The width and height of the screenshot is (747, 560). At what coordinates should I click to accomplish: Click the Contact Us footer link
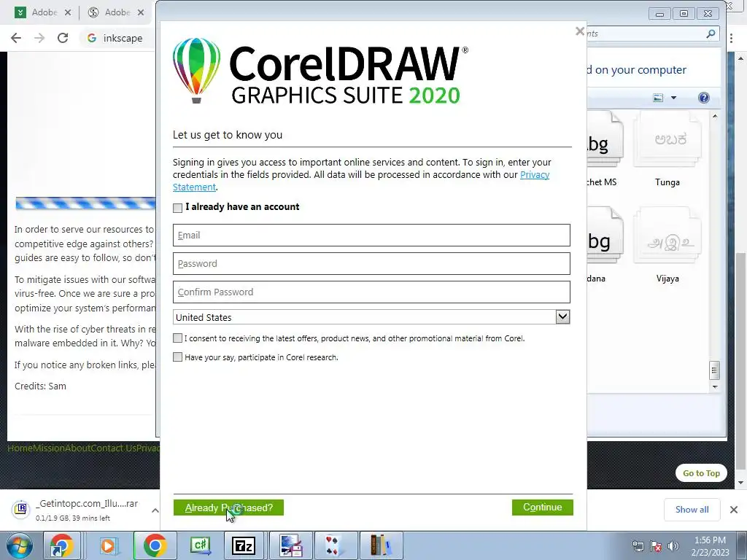tap(113, 448)
